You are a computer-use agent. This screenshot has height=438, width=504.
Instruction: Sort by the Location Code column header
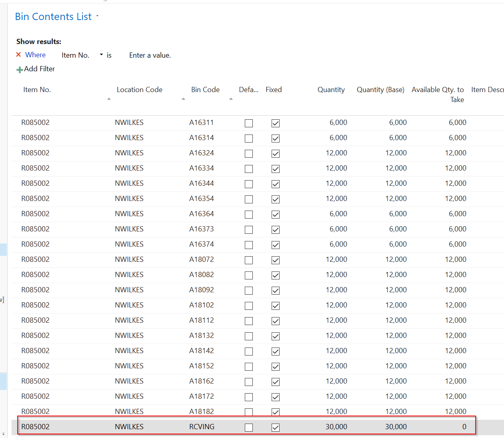139,90
